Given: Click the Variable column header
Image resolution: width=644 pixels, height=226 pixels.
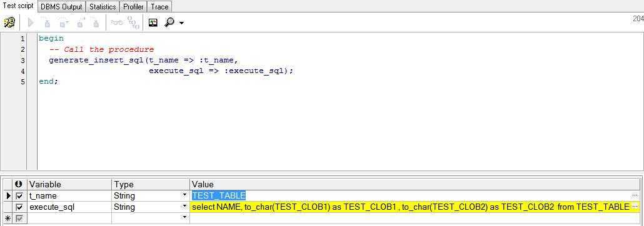Looking at the screenshot, I should [69, 185].
